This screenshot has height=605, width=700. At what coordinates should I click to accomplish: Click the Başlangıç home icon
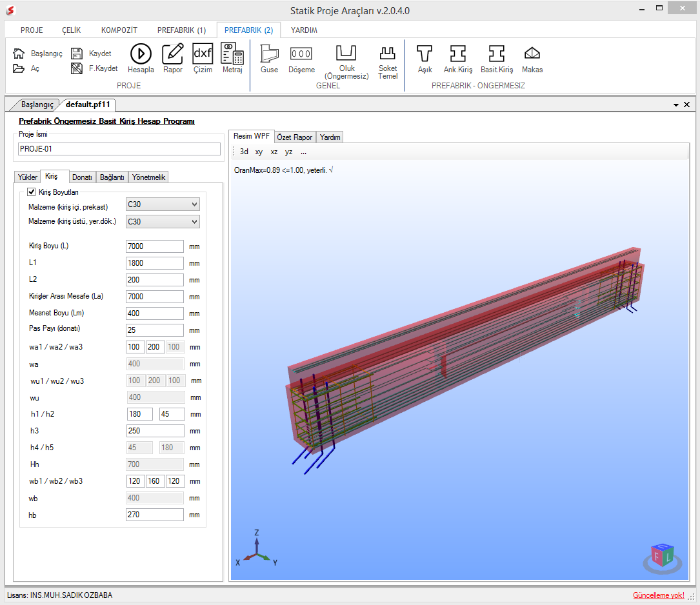(x=19, y=54)
